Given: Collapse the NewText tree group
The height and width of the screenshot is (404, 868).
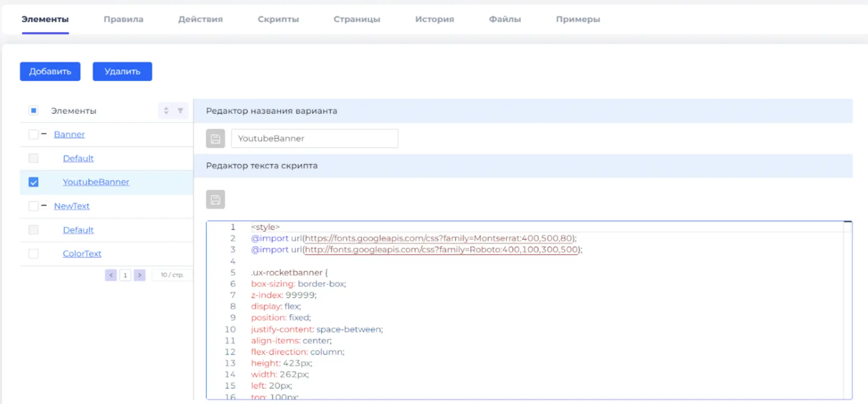Looking at the screenshot, I should coord(44,206).
